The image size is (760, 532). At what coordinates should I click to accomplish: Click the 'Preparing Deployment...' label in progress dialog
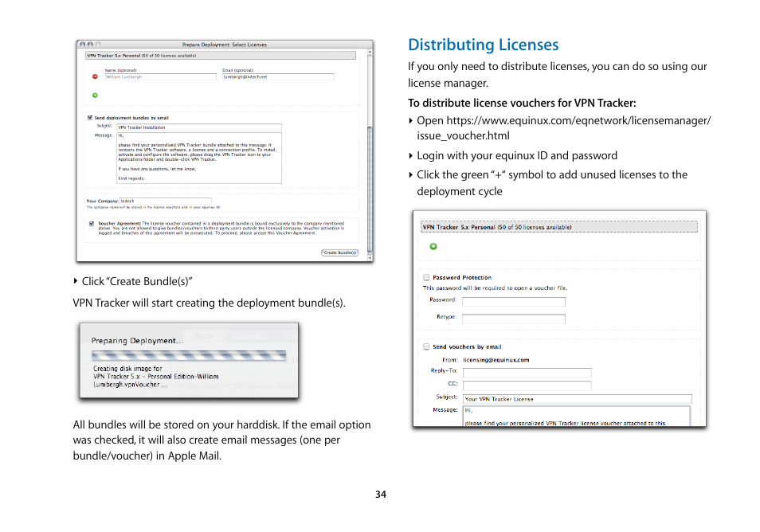[x=137, y=341]
